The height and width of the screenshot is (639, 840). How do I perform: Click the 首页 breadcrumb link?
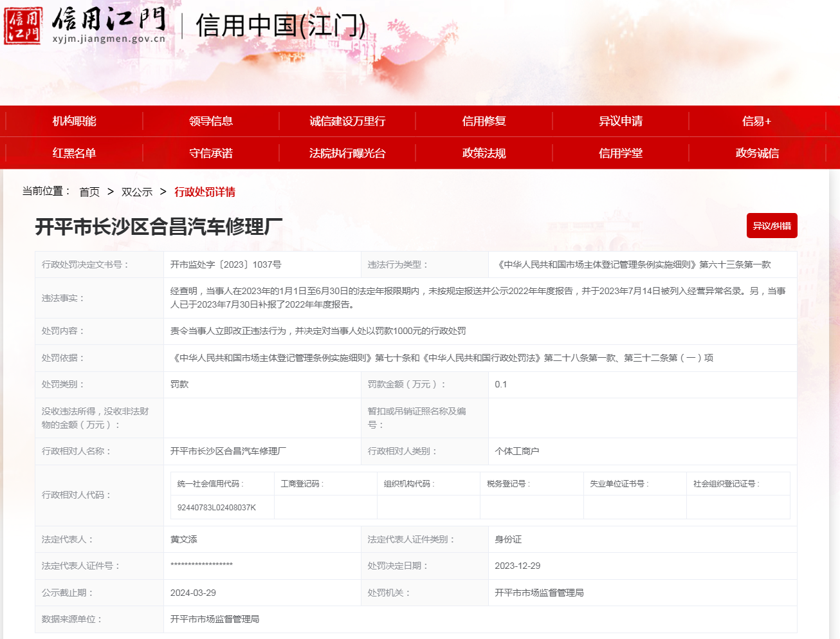[89, 192]
